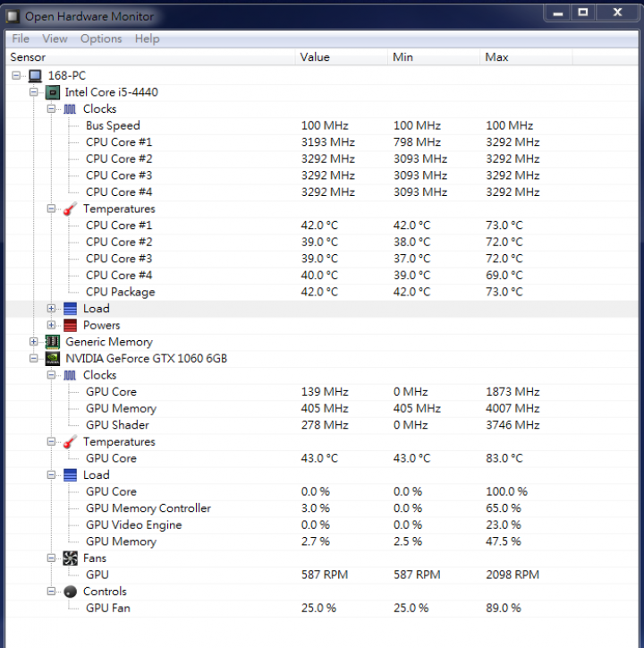Expand the Powers node

(x=51, y=325)
